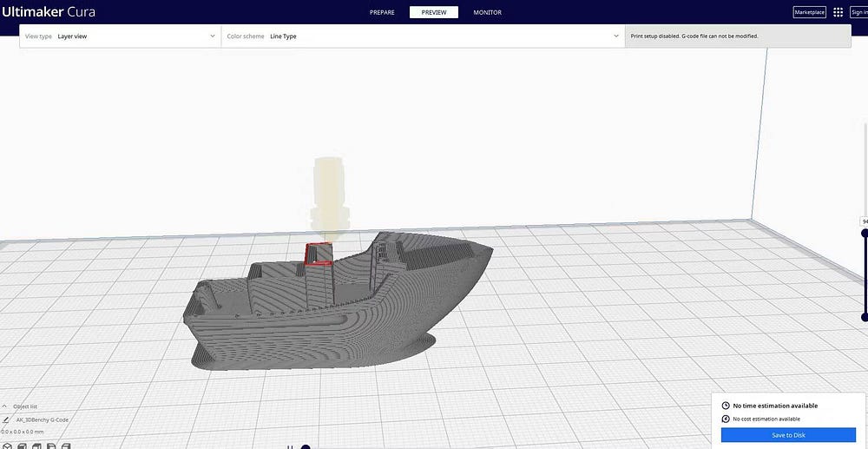Select the 3D perspective view cube icon
Screen dimensions: 868x449
[6, 446]
